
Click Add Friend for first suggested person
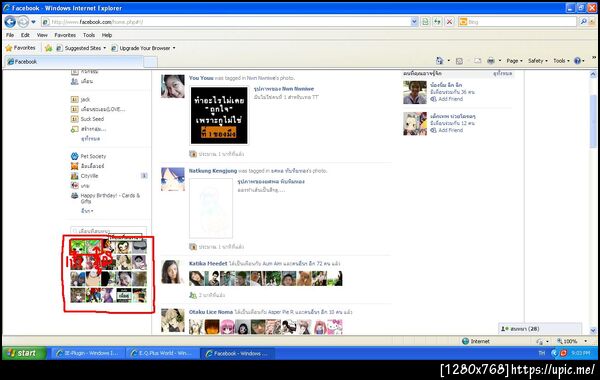pyautogui.click(x=450, y=99)
